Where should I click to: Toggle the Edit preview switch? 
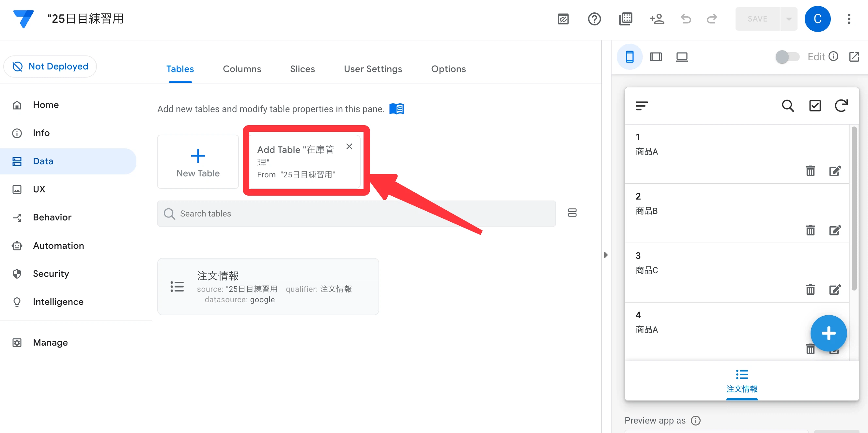(x=787, y=56)
